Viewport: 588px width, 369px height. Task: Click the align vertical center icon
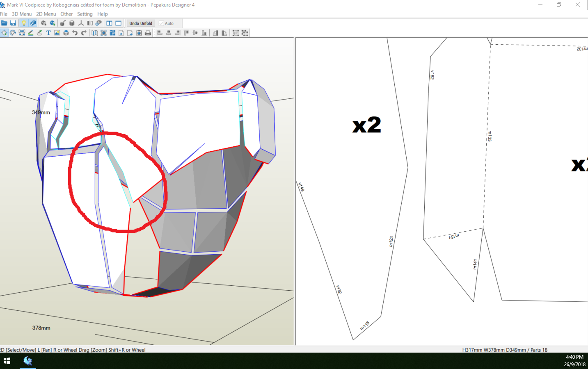195,33
